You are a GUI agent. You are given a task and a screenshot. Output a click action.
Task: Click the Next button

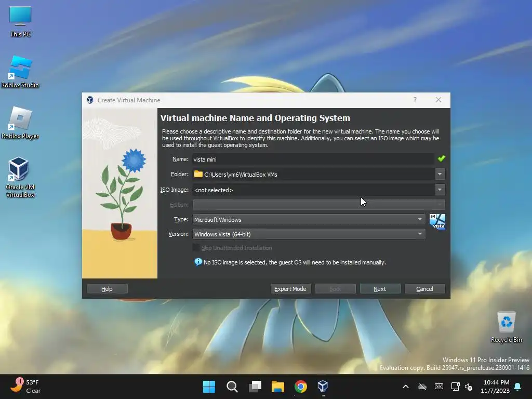[x=380, y=289]
